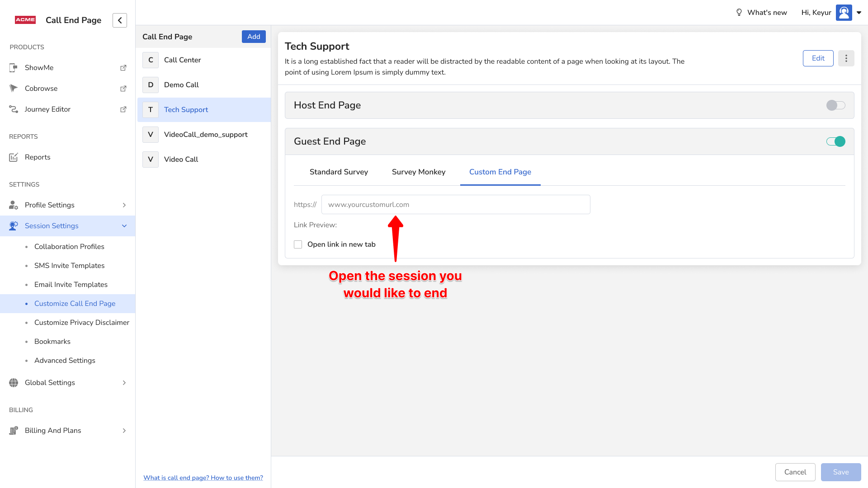Screen dimensions: 868x488
Task: Disable the Guest End Page toggle
Action: tap(835, 141)
